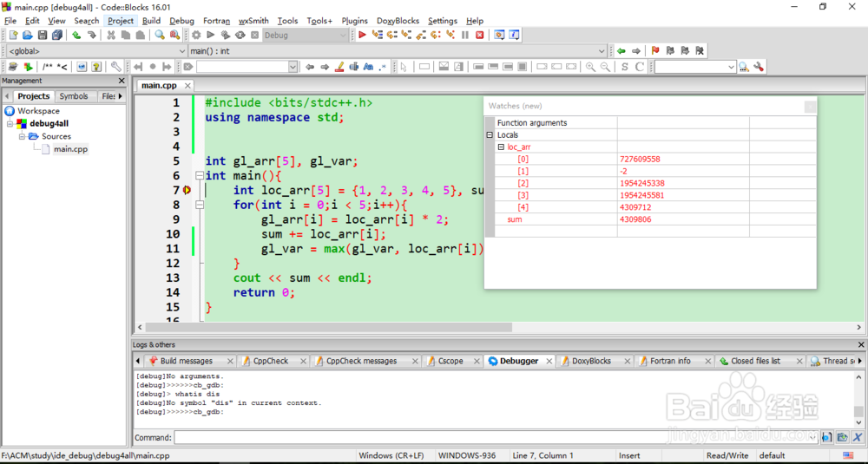
Task: Stop the debugger with the red X icon
Action: (x=479, y=35)
